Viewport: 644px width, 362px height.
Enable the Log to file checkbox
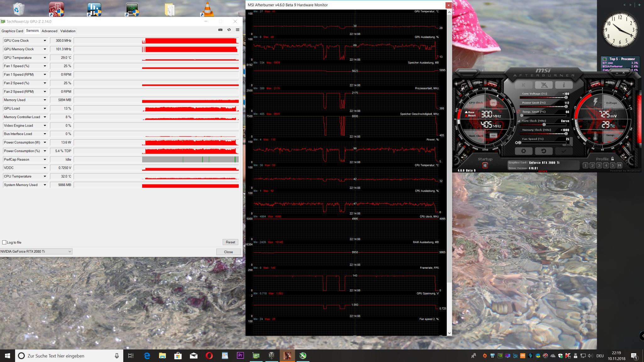click(4, 242)
